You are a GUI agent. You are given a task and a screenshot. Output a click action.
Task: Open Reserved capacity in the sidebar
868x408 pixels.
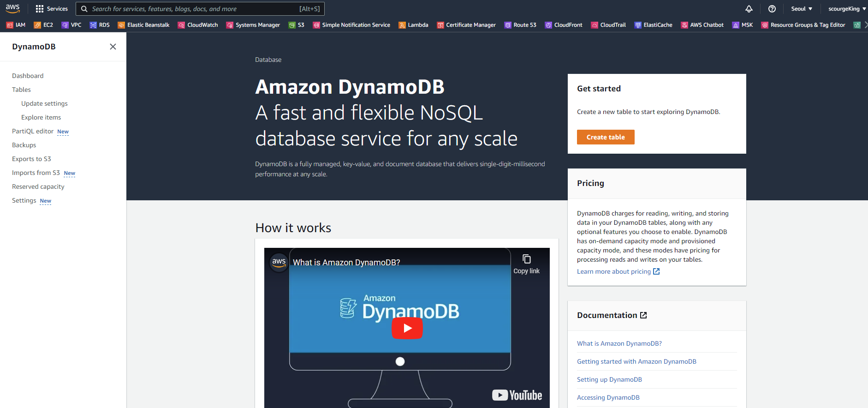tap(38, 186)
